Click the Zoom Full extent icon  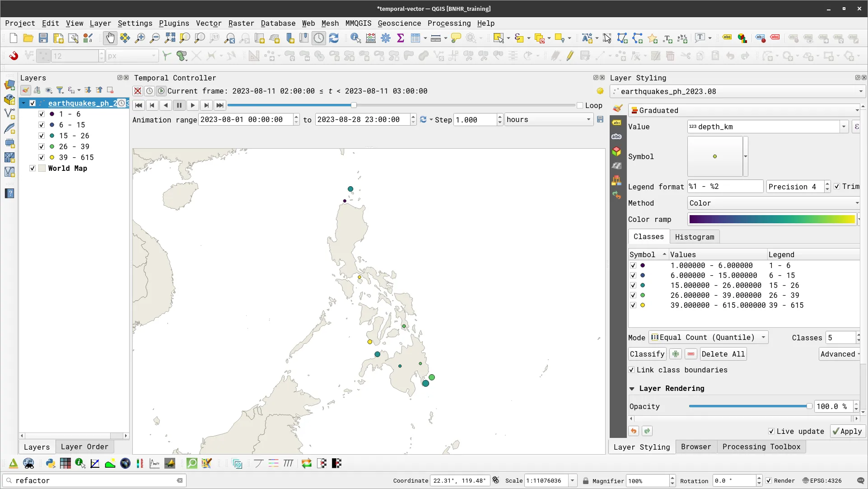[170, 38]
